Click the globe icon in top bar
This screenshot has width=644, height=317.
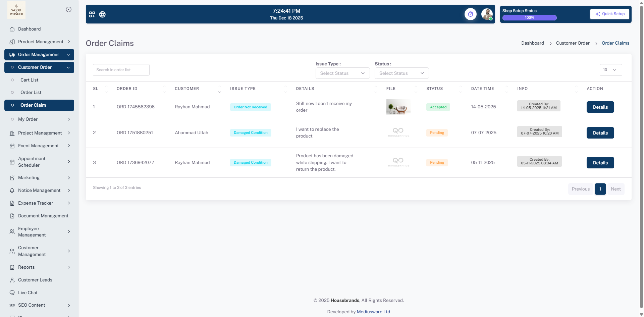[x=102, y=14]
